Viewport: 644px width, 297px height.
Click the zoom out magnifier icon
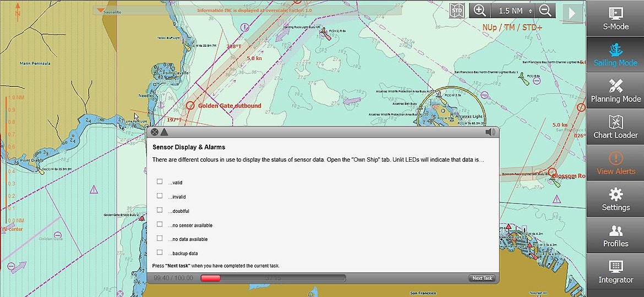(545, 11)
